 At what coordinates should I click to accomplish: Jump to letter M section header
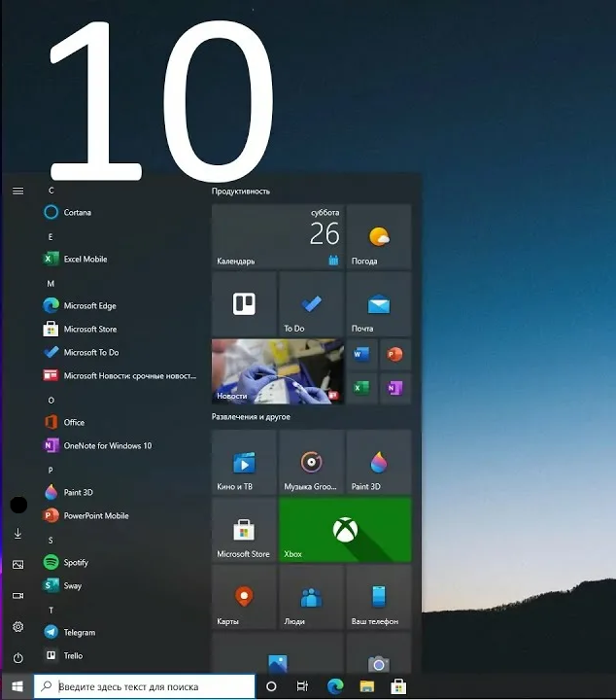click(x=51, y=284)
